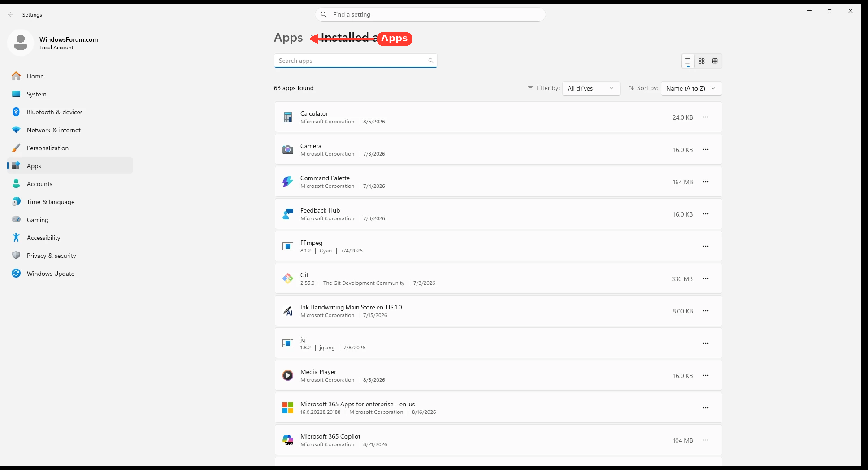The width and height of the screenshot is (868, 470).
Task: Select Apps in the sidebar
Action: [70, 166]
